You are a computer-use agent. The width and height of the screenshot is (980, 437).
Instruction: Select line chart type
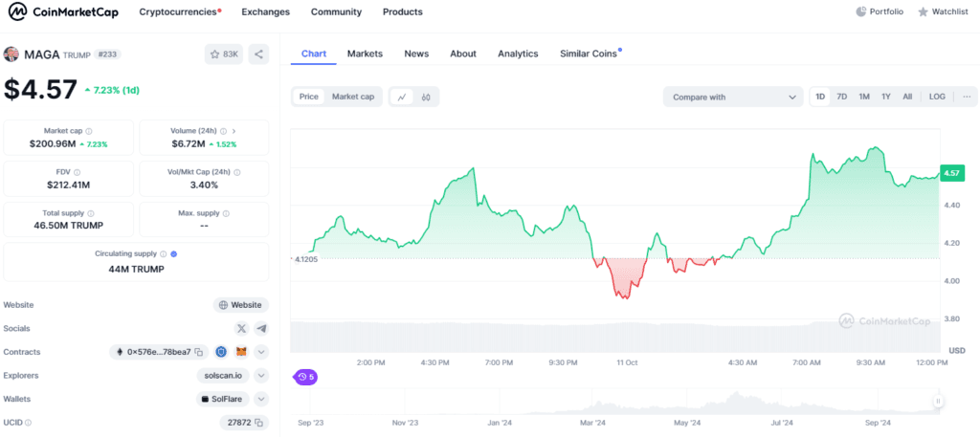(x=402, y=97)
